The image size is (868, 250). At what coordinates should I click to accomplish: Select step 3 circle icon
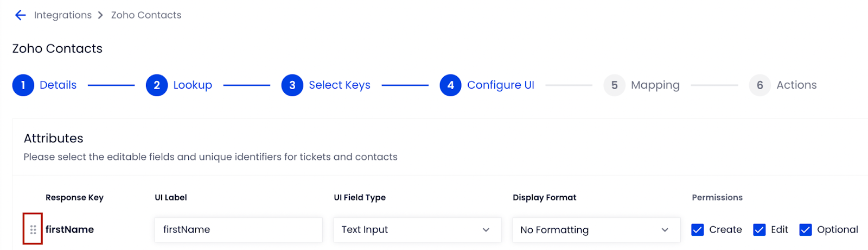click(292, 85)
